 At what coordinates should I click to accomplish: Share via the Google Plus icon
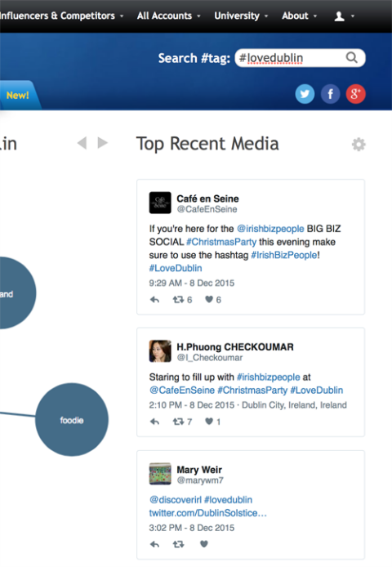[355, 94]
